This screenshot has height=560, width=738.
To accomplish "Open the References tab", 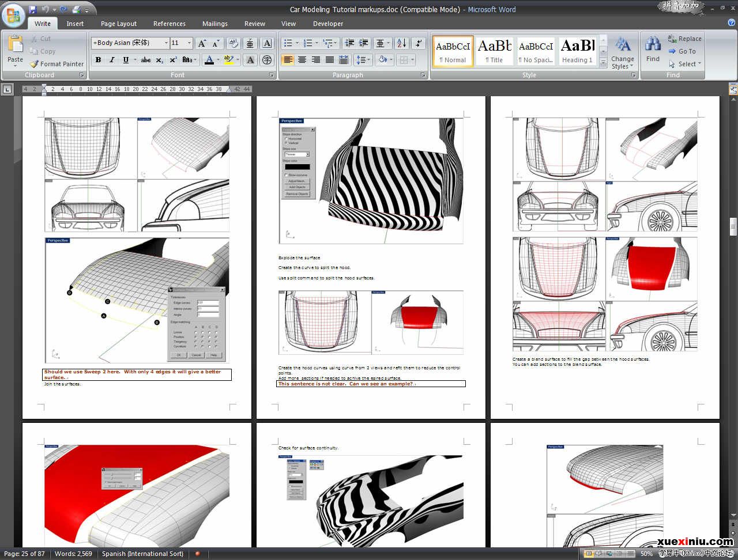I will [x=170, y=24].
